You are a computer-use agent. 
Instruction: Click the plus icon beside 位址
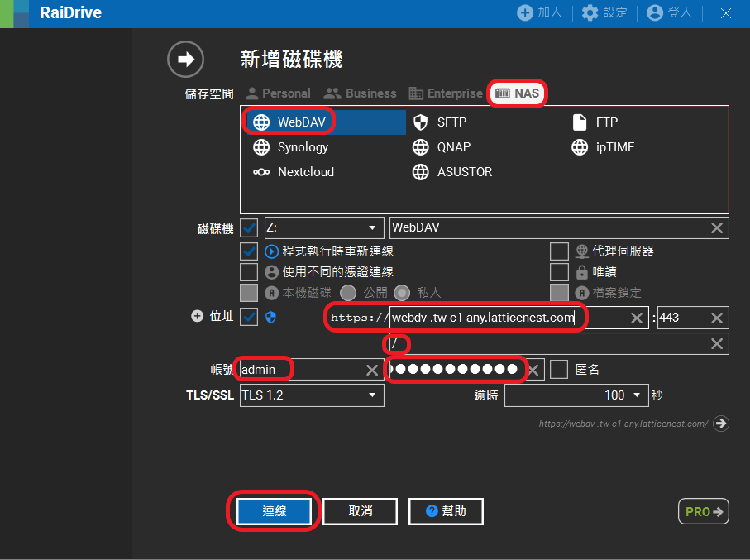pos(197,316)
